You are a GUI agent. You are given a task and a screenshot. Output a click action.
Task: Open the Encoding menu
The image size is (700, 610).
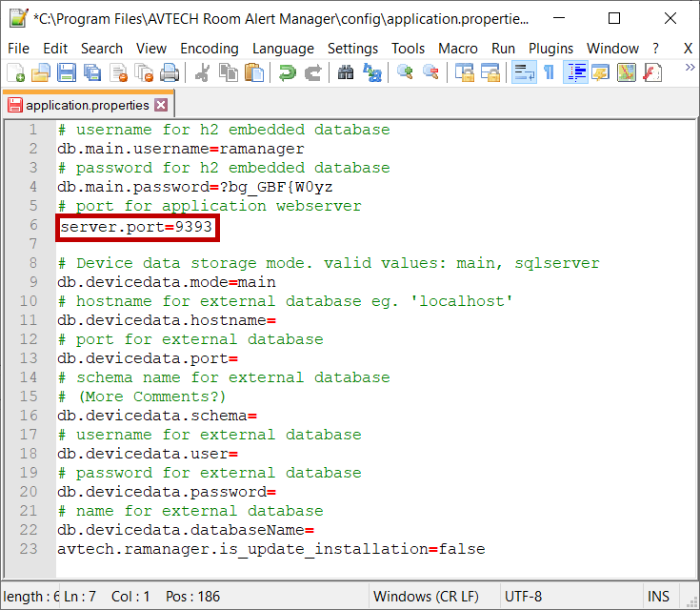[x=209, y=49]
